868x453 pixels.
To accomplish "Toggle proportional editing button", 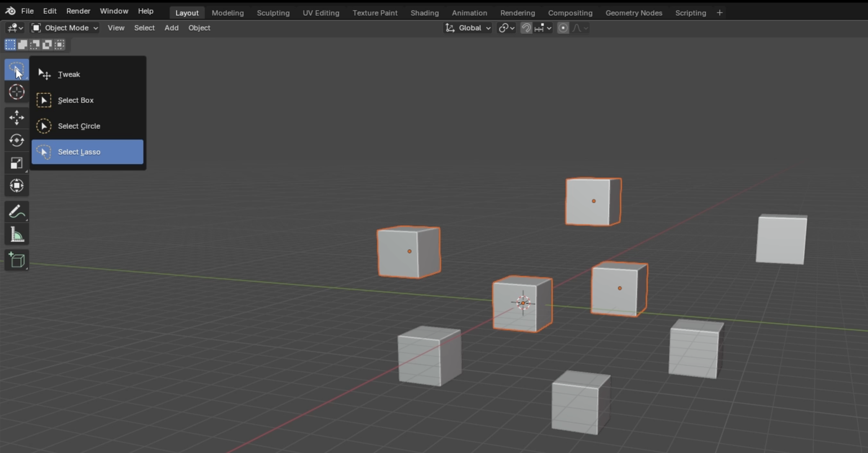I will point(563,28).
